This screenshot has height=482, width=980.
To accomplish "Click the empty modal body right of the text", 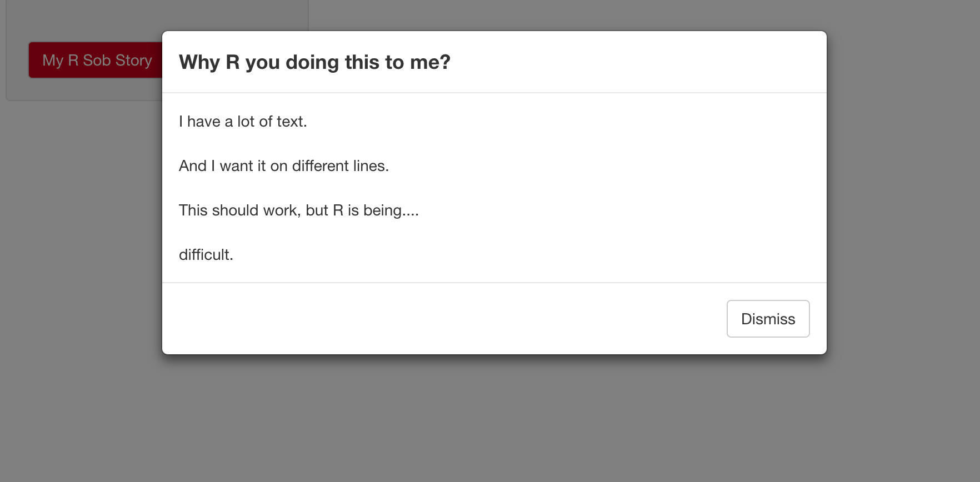I will [x=611, y=189].
